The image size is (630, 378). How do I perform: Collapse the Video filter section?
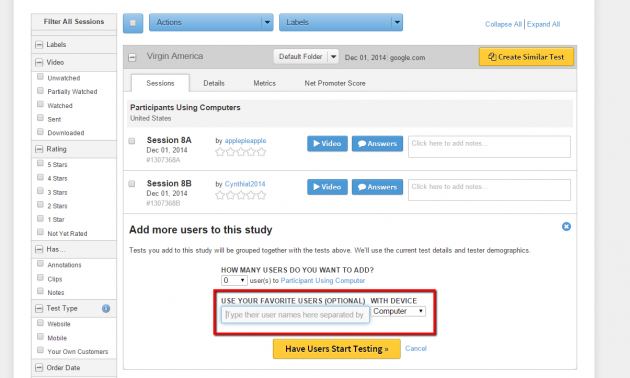click(x=39, y=62)
